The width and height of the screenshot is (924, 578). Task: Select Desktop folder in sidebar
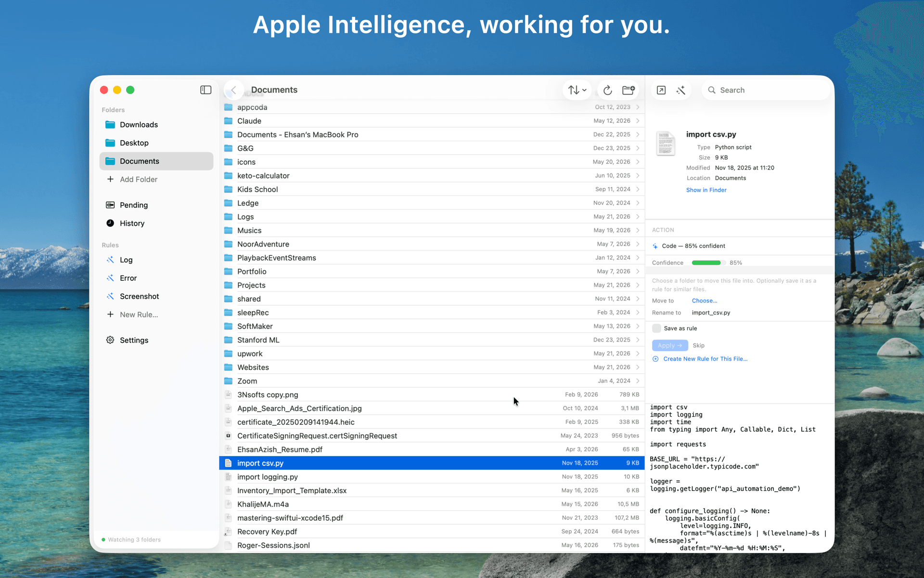click(x=156, y=143)
